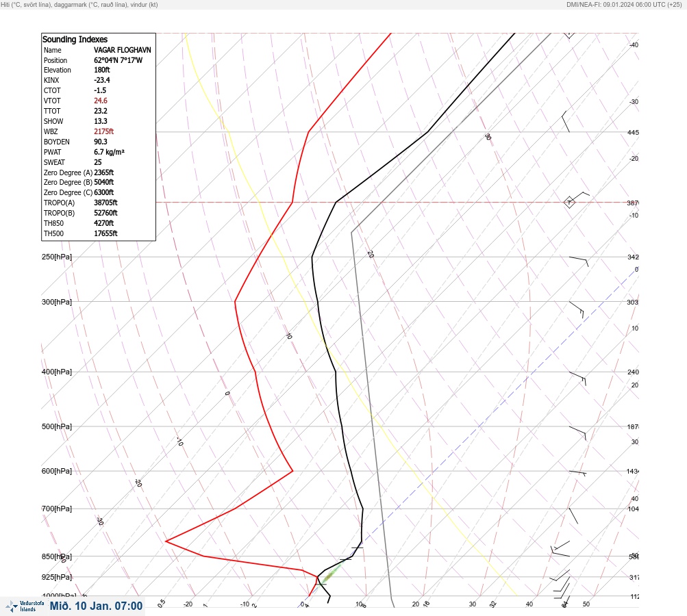Click the '400[hPa]' pressure label
Image resolution: width=687 pixels, height=616 pixels.
57,372
